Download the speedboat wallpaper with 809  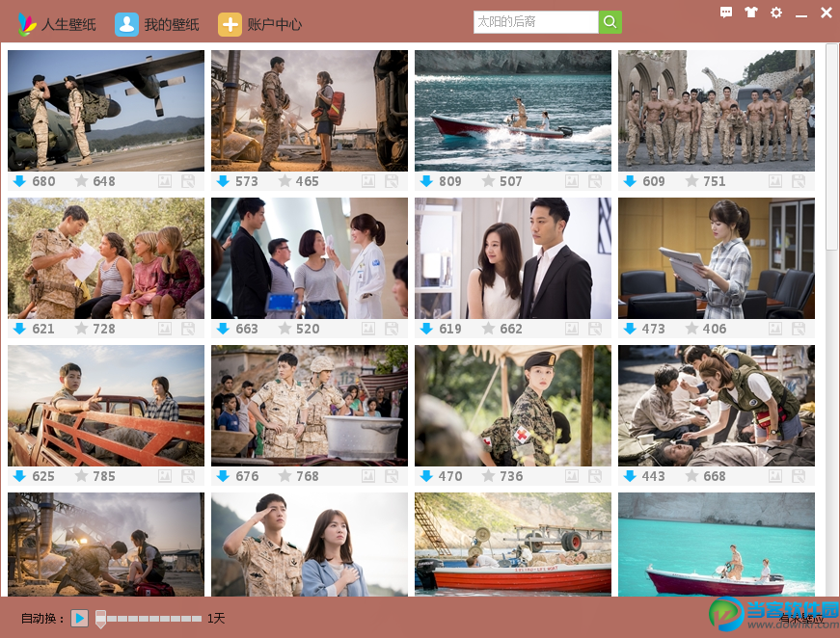pos(426,181)
